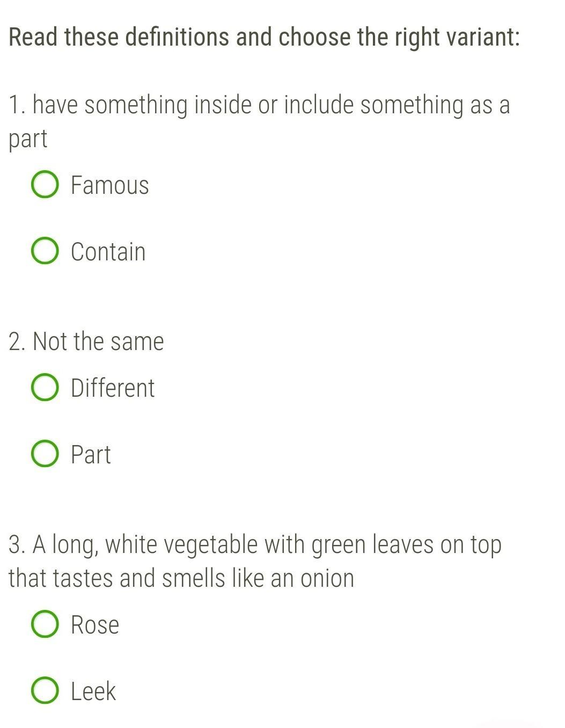The width and height of the screenshot is (565, 728).
Task: Mark the Part radio button
Action: pyautogui.click(x=45, y=454)
